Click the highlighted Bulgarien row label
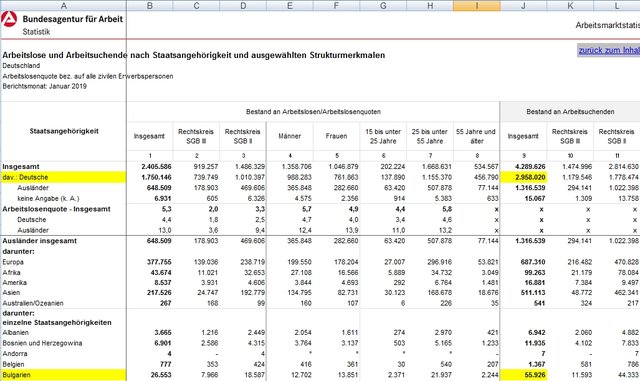 click(x=63, y=375)
